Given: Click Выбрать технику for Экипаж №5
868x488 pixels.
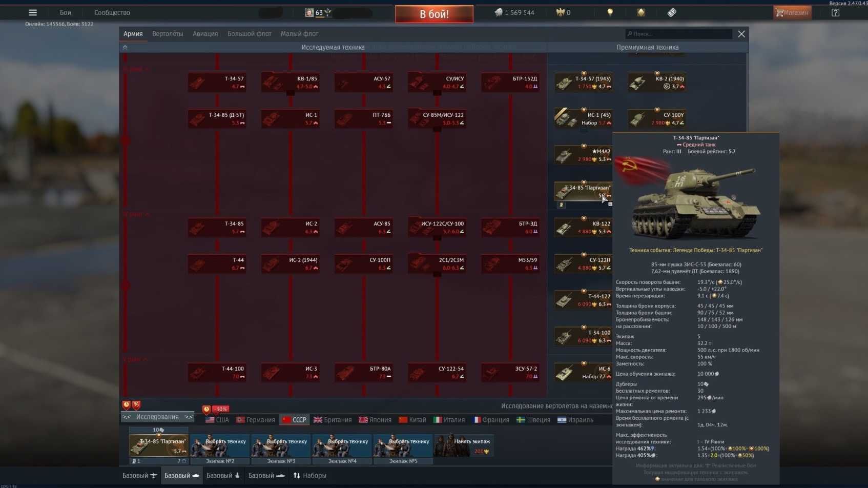Looking at the screenshot, I should pyautogui.click(x=403, y=445).
